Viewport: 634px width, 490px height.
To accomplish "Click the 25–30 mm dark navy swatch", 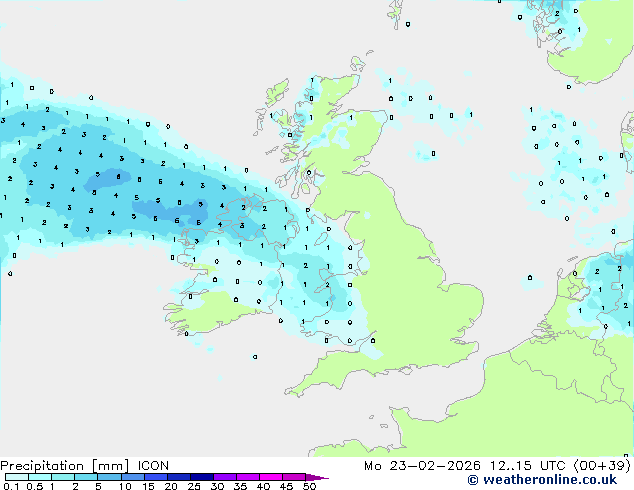I will click(x=201, y=477).
